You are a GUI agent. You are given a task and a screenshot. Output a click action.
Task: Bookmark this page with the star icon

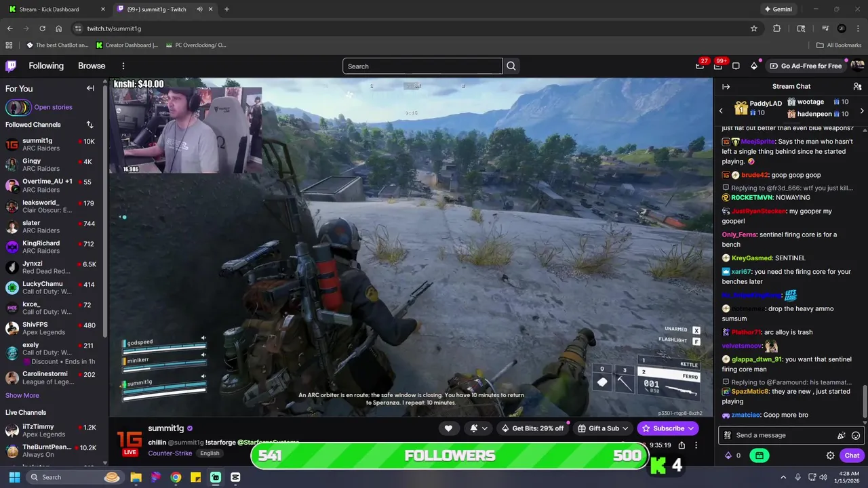(x=753, y=28)
